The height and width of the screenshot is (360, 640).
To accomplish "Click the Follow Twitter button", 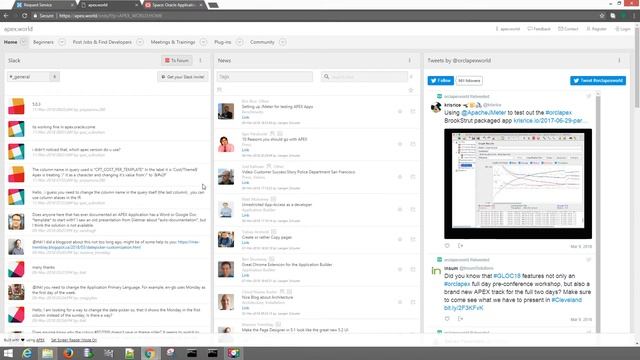I will pyautogui.click(x=440, y=80).
